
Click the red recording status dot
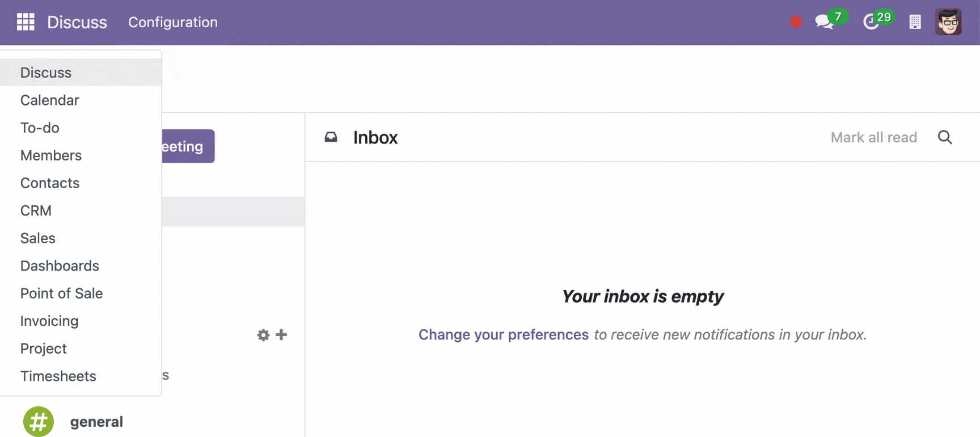pos(796,22)
